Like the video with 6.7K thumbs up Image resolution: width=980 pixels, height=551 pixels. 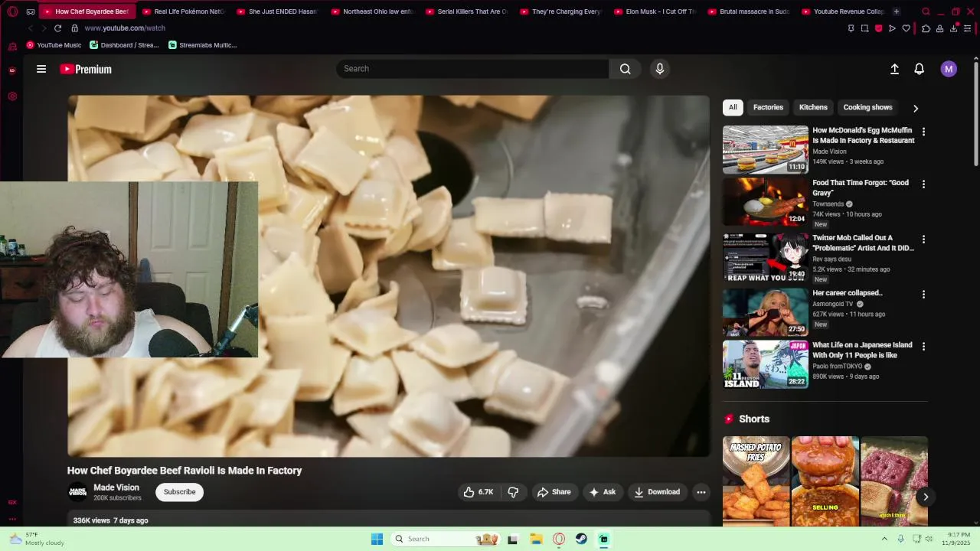(478, 492)
